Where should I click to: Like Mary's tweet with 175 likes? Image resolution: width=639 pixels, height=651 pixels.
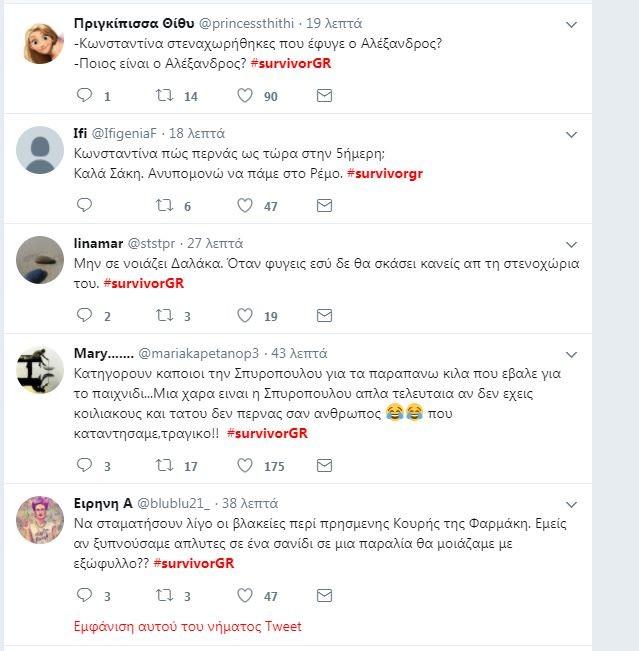244,466
